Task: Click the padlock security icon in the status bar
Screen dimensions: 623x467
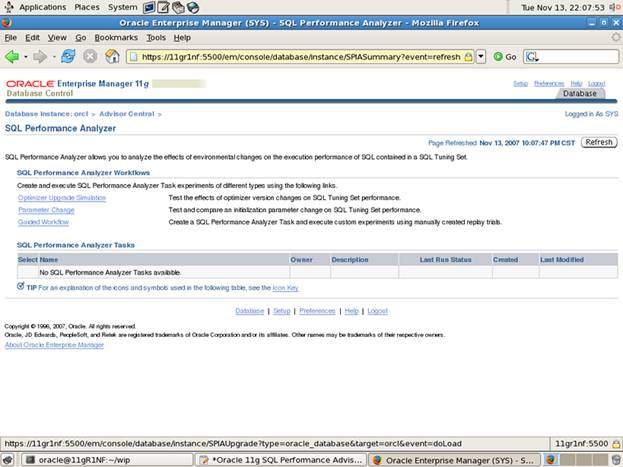Action: coord(614,442)
